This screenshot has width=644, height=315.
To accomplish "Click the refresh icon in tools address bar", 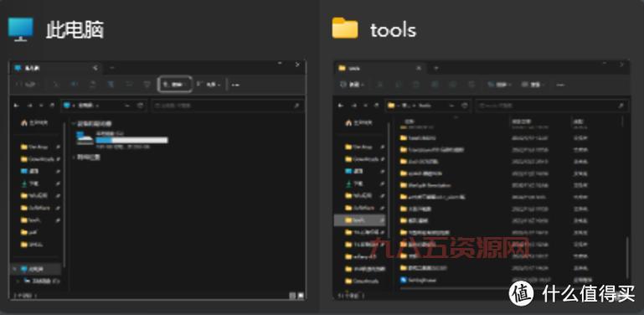I will (x=465, y=106).
